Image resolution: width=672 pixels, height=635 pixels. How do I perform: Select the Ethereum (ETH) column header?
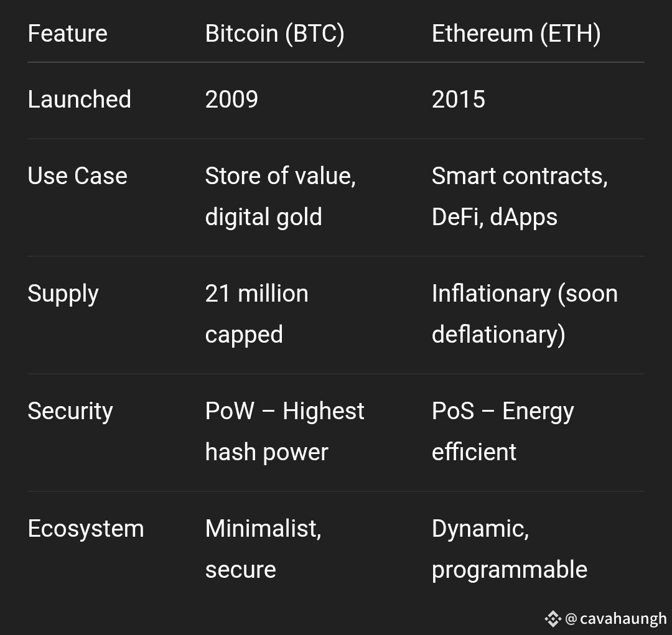coord(516,34)
